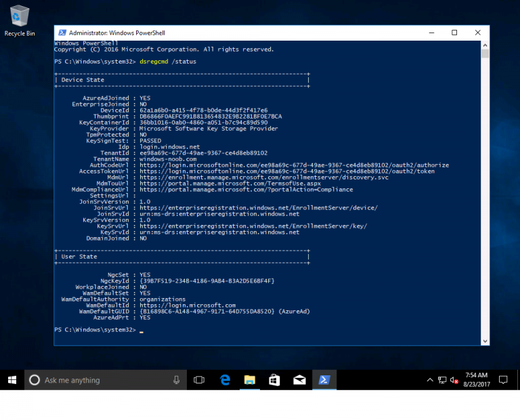Click the Cortana microphone icon

(x=176, y=380)
